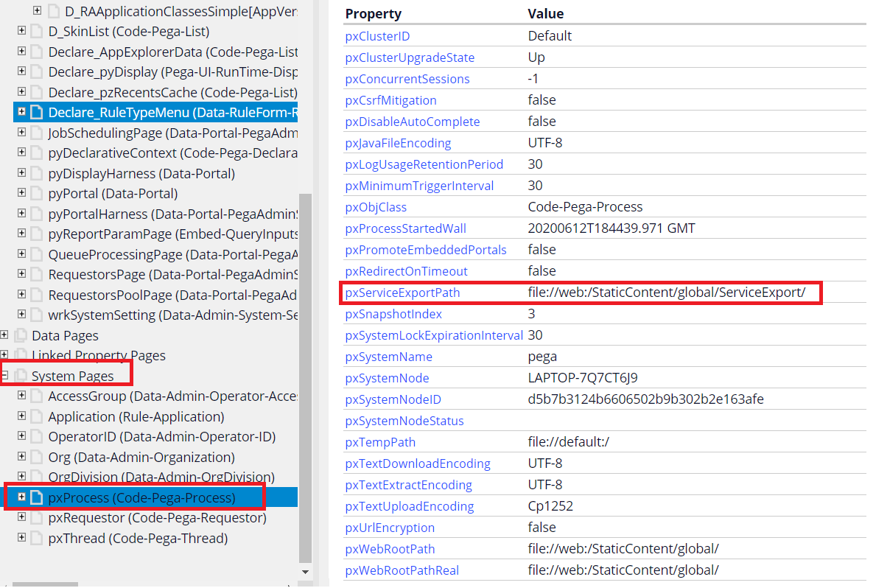Click the document icon next to pxProcess

coord(37,497)
